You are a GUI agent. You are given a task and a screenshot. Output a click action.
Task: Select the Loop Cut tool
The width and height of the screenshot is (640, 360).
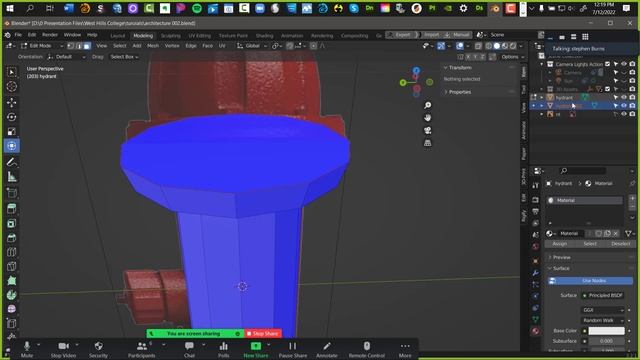[12, 252]
